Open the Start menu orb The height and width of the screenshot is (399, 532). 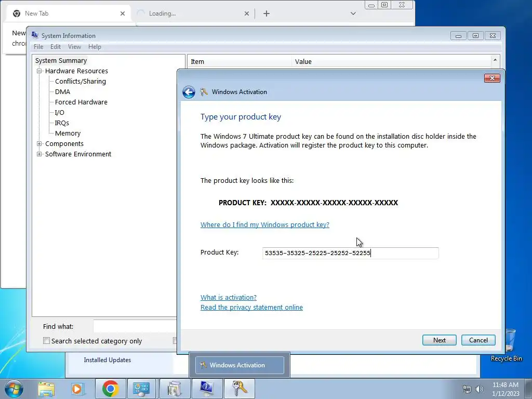(x=14, y=389)
